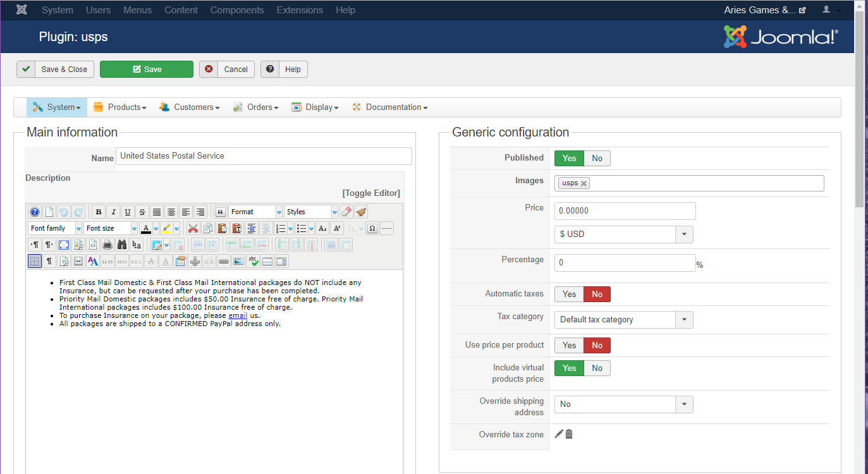The height and width of the screenshot is (474, 868).
Task: Insert special character with omega icon
Action: (x=372, y=229)
